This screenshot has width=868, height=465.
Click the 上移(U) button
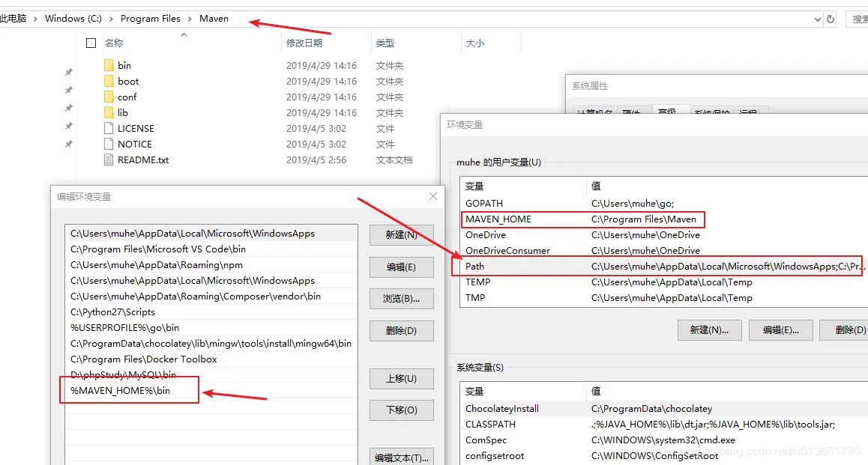401,379
